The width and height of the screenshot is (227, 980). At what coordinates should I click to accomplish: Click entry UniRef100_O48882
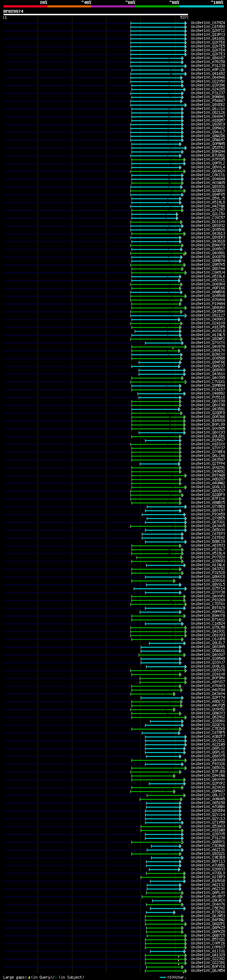(x=208, y=393)
